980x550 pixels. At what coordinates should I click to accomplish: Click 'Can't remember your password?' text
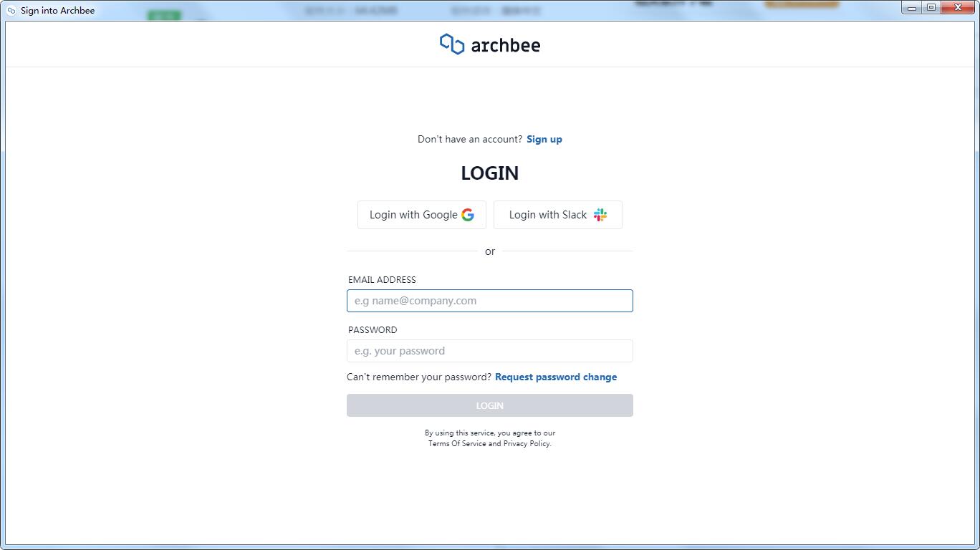(419, 377)
